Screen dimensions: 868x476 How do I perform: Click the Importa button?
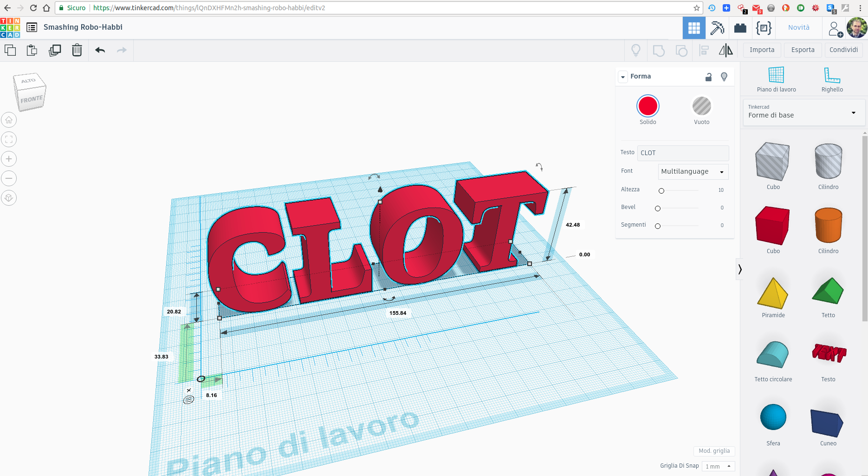762,50
